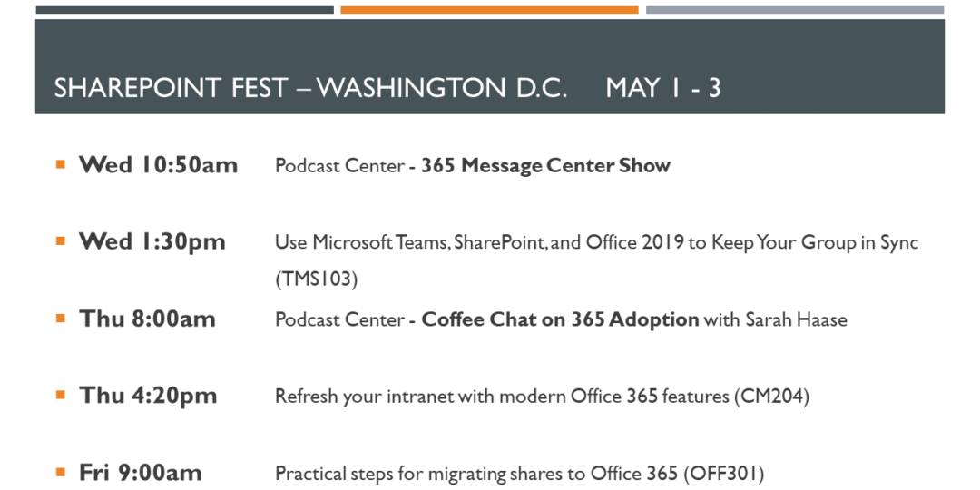Click the "Wed 10:50am" time label
The image size is (980, 490).
coord(159,165)
